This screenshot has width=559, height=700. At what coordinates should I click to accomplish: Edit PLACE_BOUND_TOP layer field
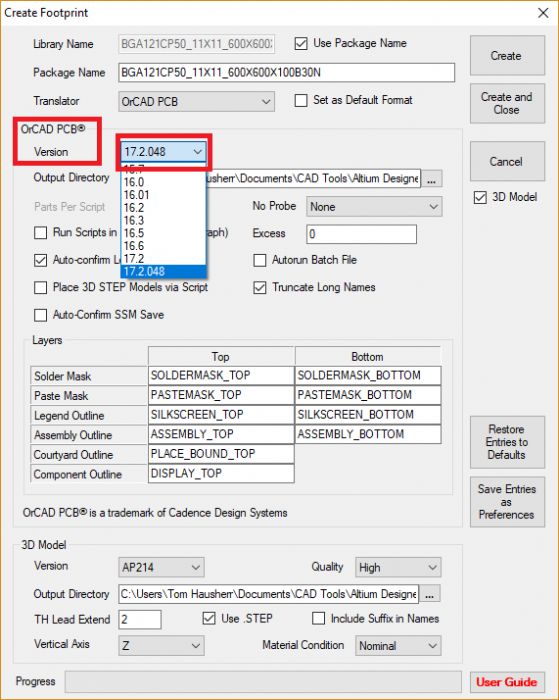(x=221, y=454)
